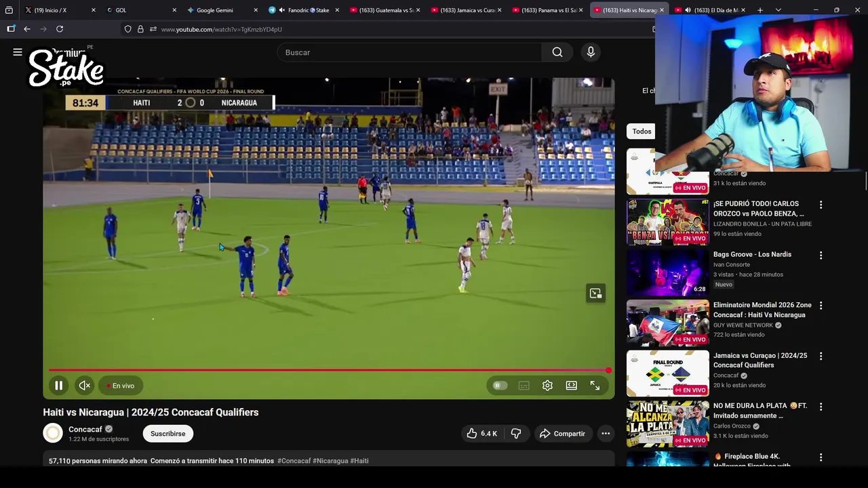The width and height of the screenshot is (868, 488).
Task: Open Firefox View icon in tab bar
Action: click(x=9, y=10)
